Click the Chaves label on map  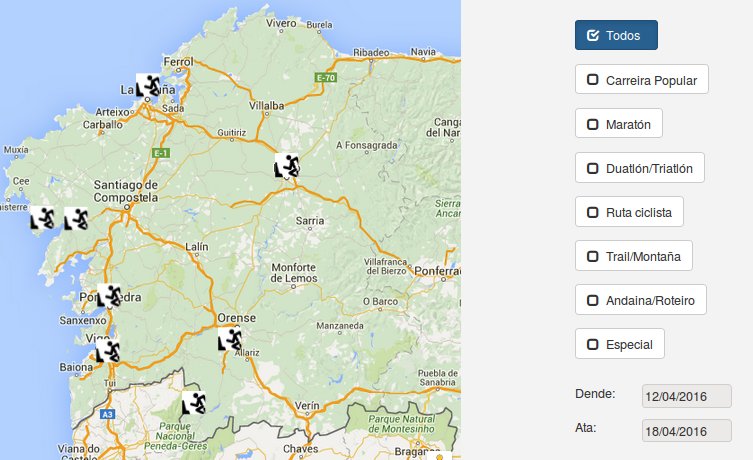tap(301, 448)
